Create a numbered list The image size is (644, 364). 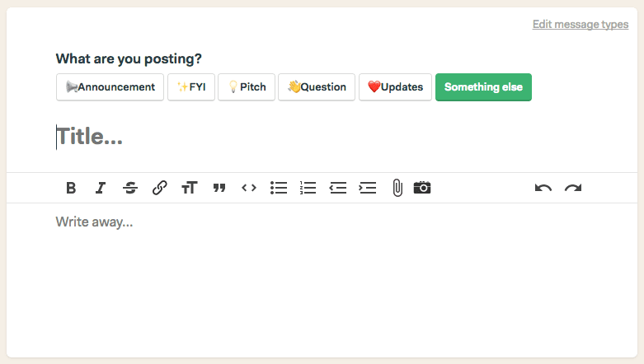(x=308, y=188)
